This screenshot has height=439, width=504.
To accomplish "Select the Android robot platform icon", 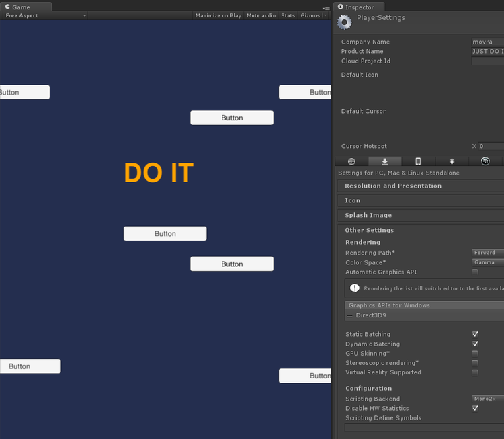I will (x=452, y=161).
